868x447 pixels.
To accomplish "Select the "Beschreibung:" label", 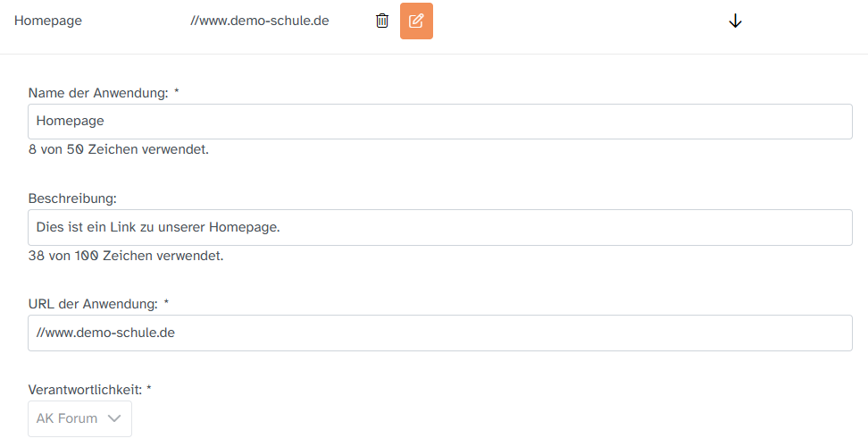I will [72, 198].
